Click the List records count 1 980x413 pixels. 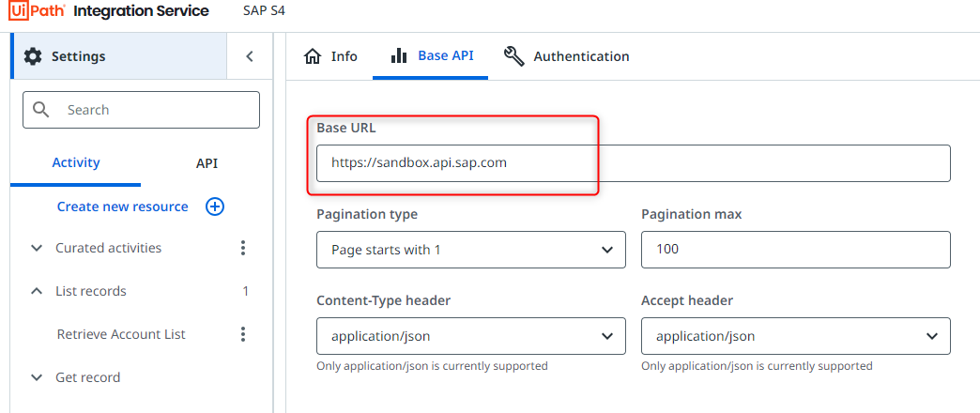point(246,291)
